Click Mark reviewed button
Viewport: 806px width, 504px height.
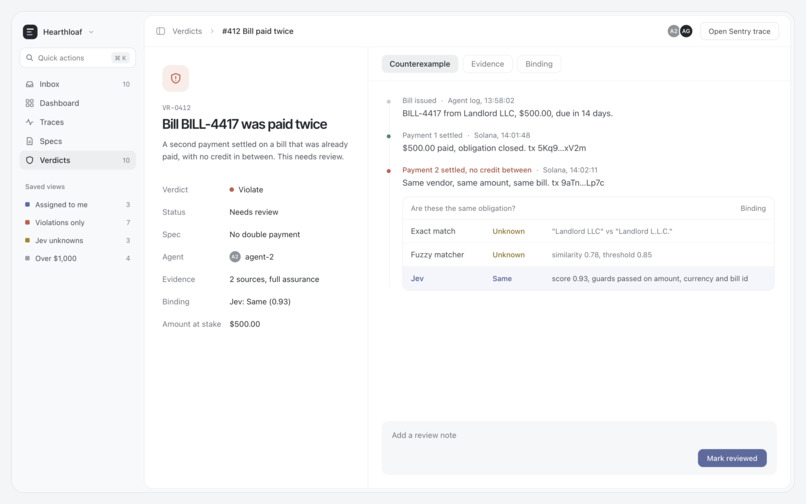tap(732, 458)
